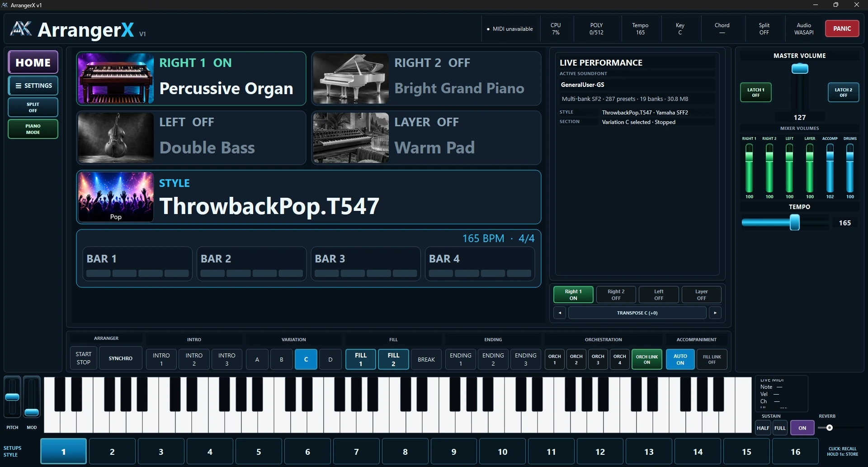Recall setup slot 16
Screen dimensions: 868x467
coord(795,452)
